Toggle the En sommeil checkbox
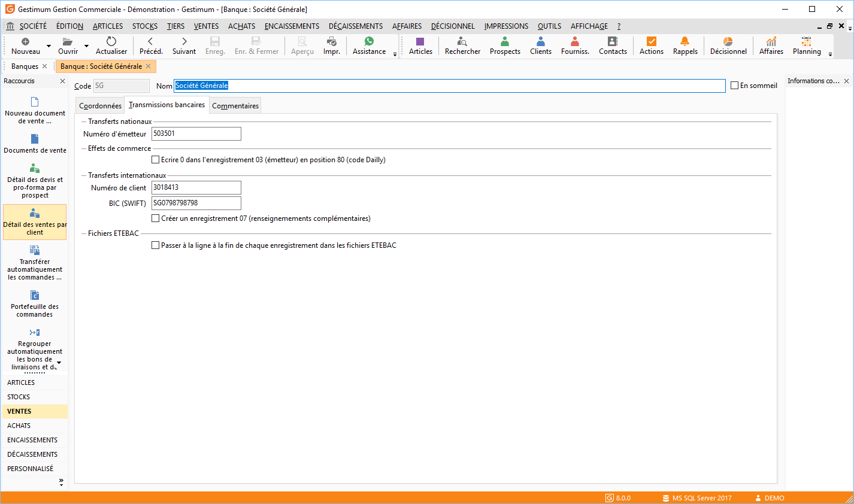This screenshot has height=504, width=854. click(734, 86)
